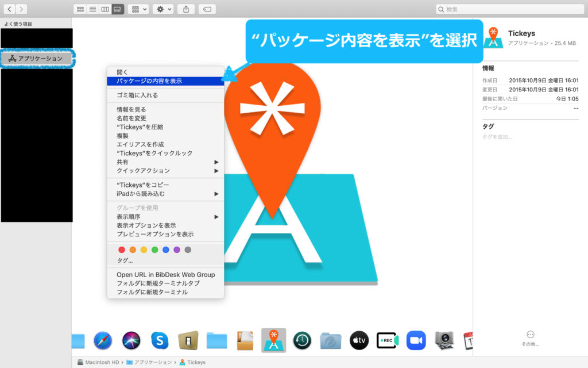Select the Apple TV icon
588x368 pixels.
[x=359, y=340]
